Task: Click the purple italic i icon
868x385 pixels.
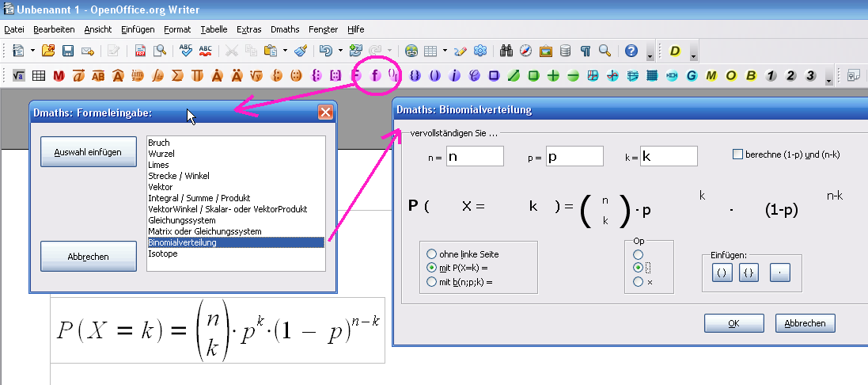Action: click(x=454, y=75)
